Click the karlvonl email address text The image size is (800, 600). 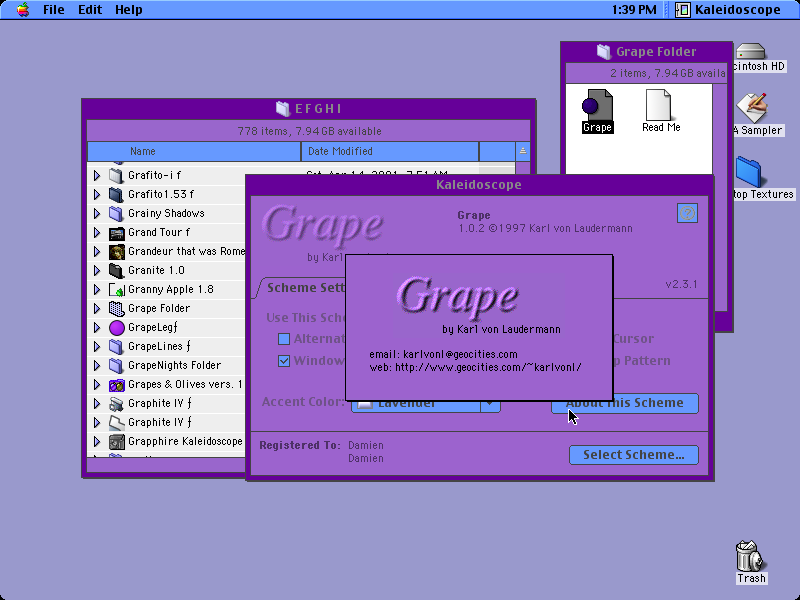pyautogui.click(x=460, y=354)
